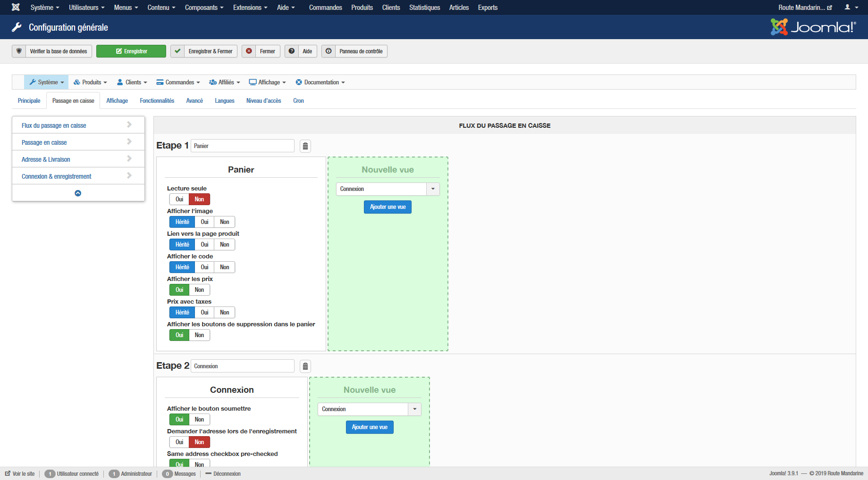Screen dimensions: 868x480
Task: Switch to the Niveau d'accès tab
Action: tap(264, 100)
